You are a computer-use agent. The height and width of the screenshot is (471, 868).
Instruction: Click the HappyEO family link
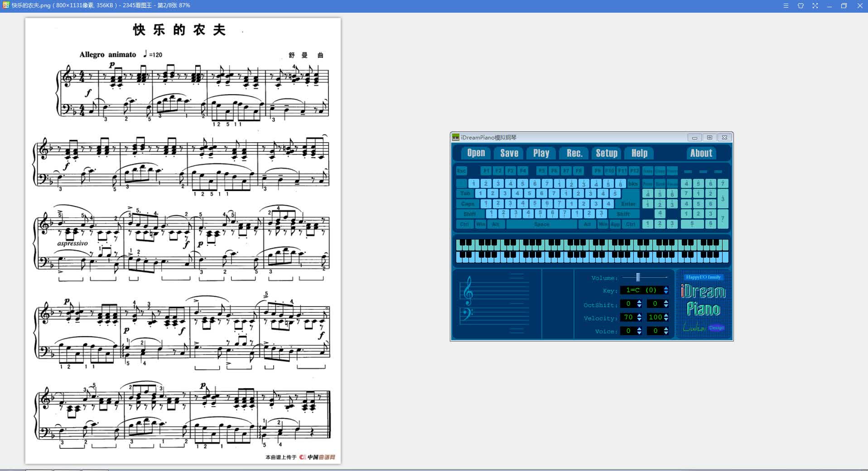pyautogui.click(x=703, y=277)
